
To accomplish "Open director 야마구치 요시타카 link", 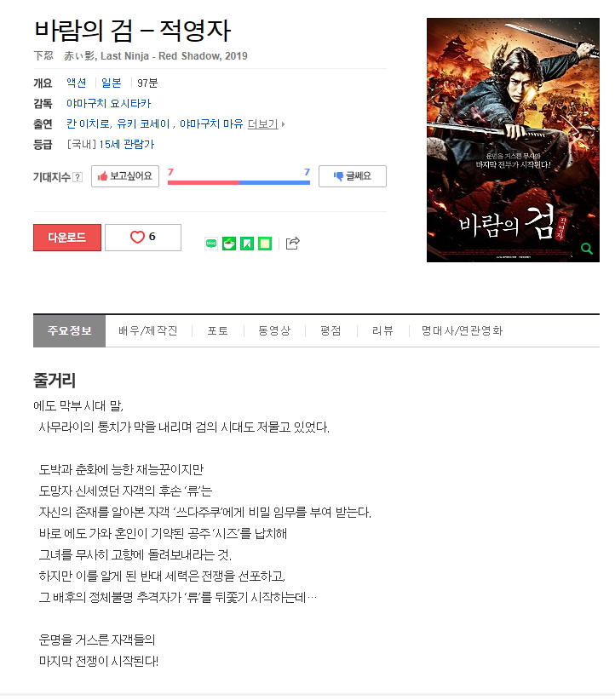I will 108,104.
